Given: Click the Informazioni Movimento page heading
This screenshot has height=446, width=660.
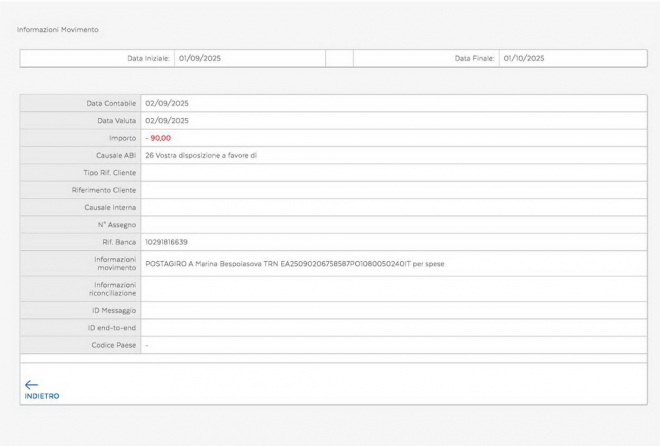Looking at the screenshot, I should [x=58, y=30].
